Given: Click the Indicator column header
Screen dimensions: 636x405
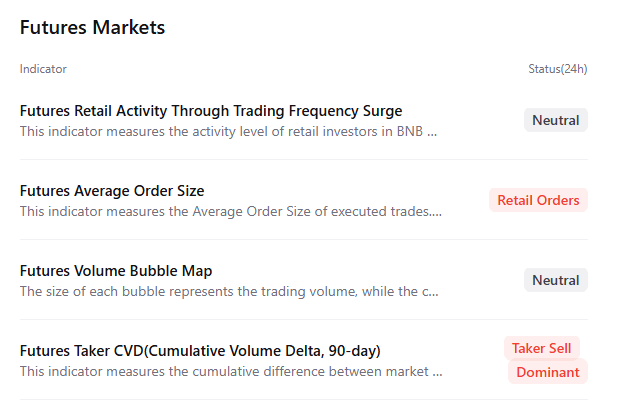Looking at the screenshot, I should pos(43,69).
